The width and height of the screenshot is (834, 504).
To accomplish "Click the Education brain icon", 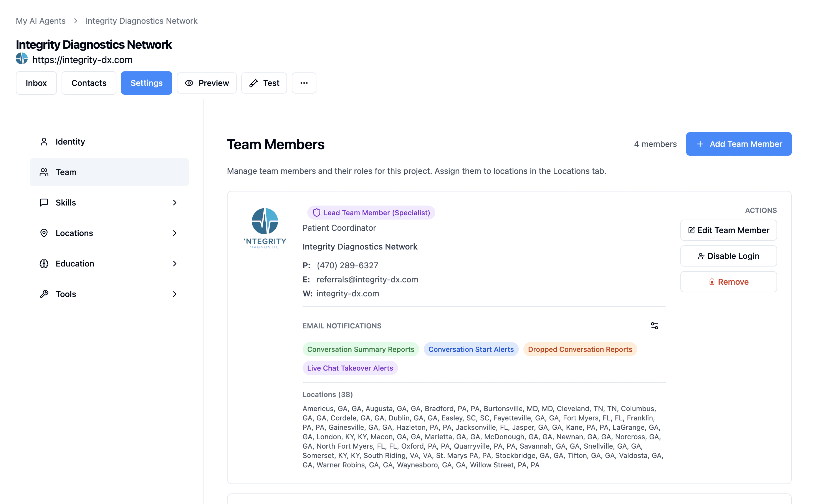I will (44, 263).
